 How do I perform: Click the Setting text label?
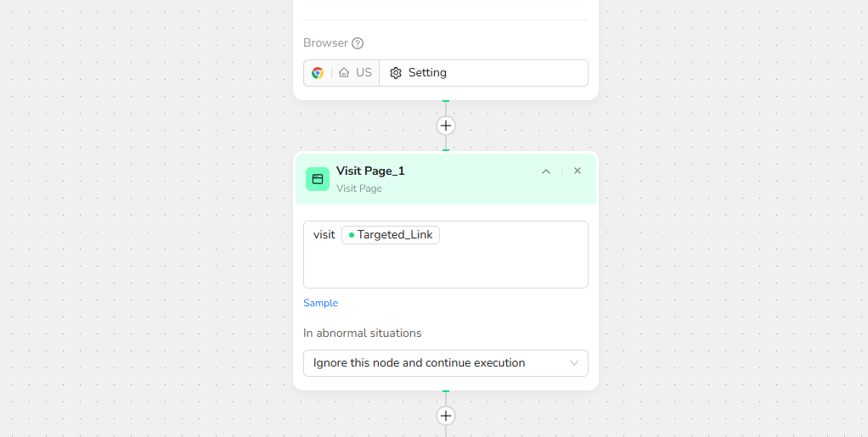click(427, 73)
